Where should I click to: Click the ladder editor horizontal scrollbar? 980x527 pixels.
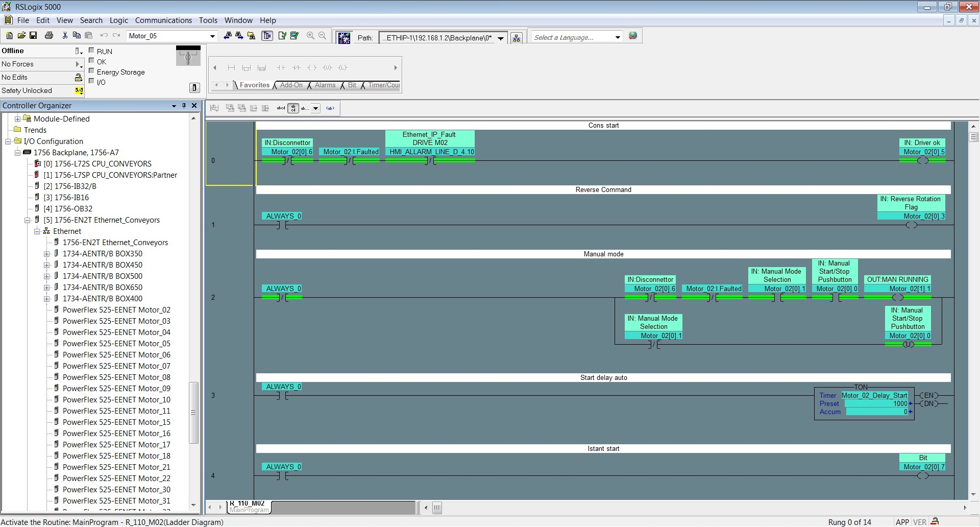[x=696, y=508]
